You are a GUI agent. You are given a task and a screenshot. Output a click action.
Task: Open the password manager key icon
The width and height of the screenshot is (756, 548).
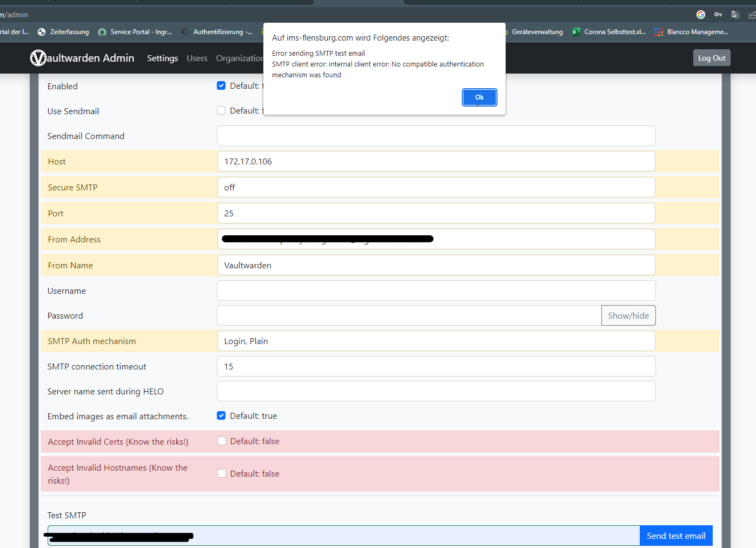tap(718, 15)
